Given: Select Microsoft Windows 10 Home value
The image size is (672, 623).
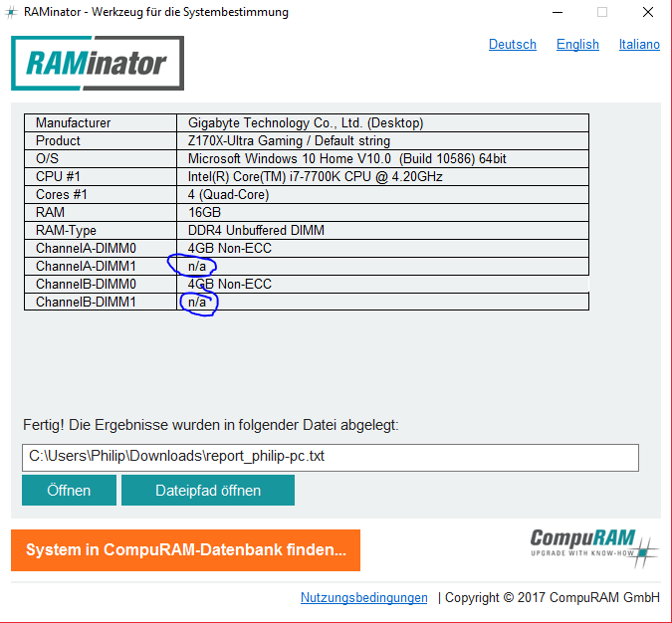Looking at the screenshot, I should (382, 159).
